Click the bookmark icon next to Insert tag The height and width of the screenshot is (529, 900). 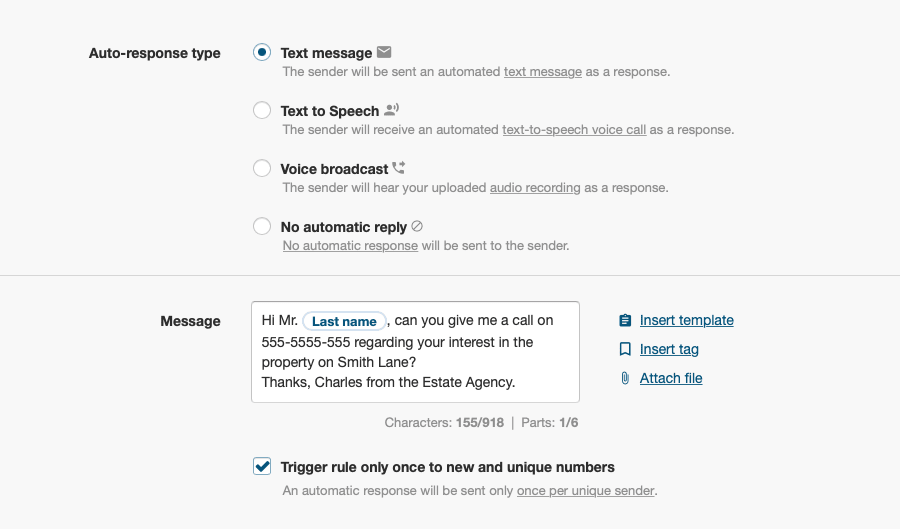tap(625, 350)
